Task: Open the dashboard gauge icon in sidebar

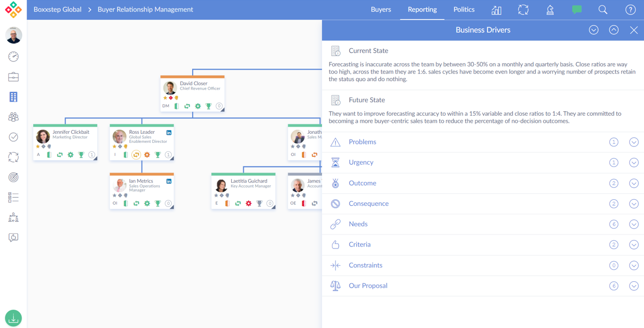Action: pyautogui.click(x=14, y=56)
